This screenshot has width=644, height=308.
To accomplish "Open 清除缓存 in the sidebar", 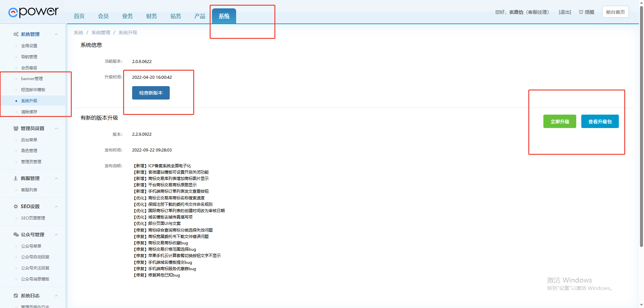I will point(29,112).
